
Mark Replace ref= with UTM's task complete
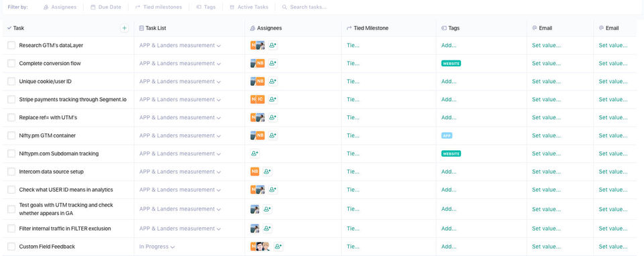coord(11,118)
